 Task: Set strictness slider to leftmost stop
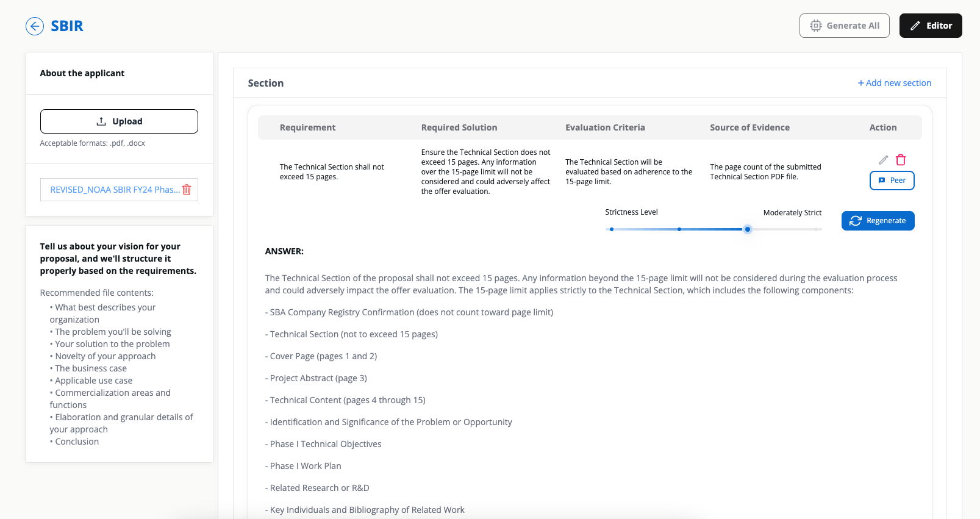(x=612, y=229)
